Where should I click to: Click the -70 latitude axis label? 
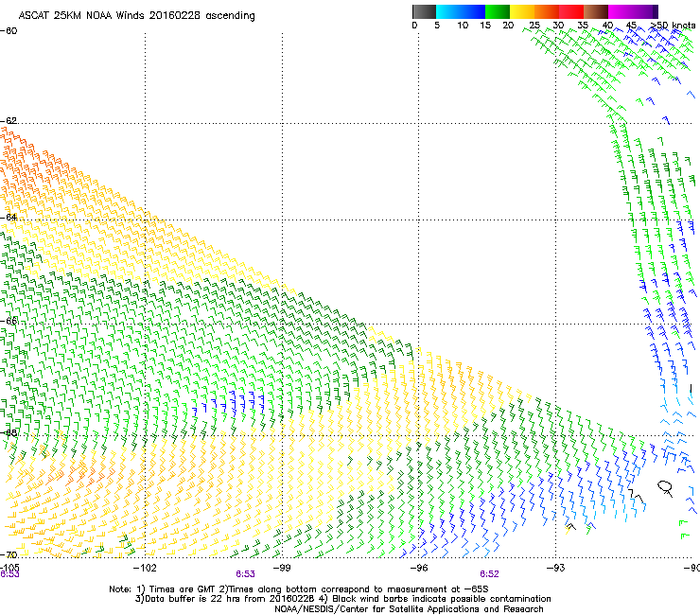(9, 554)
